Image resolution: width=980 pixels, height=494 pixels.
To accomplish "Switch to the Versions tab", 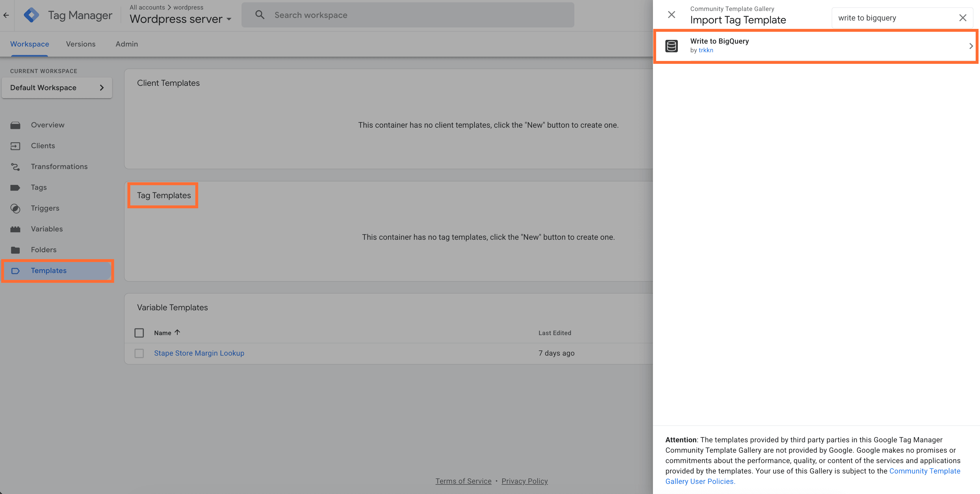I will pos(80,44).
